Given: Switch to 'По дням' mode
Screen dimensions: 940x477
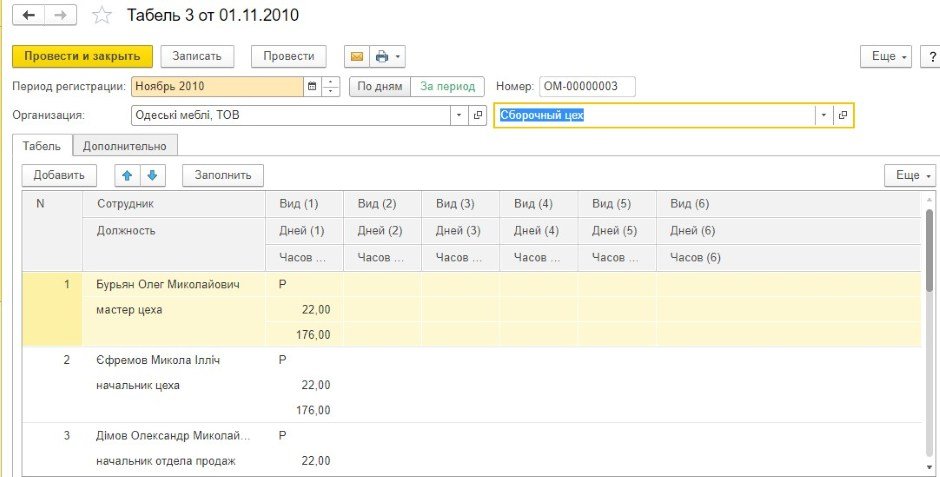Looking at the screenshot, I should coord(380,86).
